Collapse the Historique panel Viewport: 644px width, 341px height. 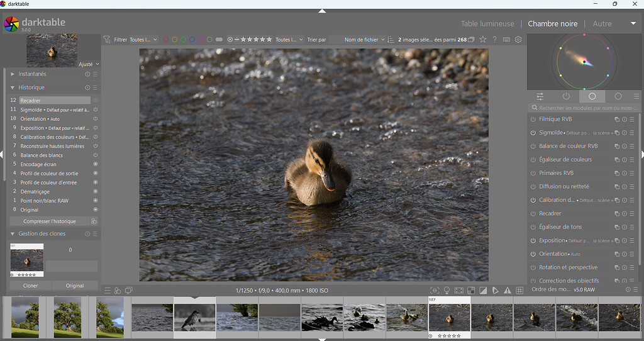point(31,87)
